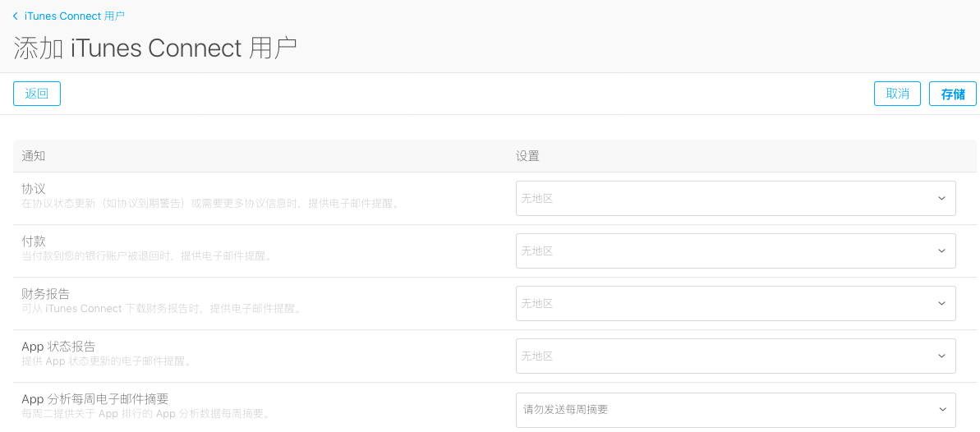
Task: Click the 财务报告 description about 下载财务报告
Action: click(x=161, y=309)
